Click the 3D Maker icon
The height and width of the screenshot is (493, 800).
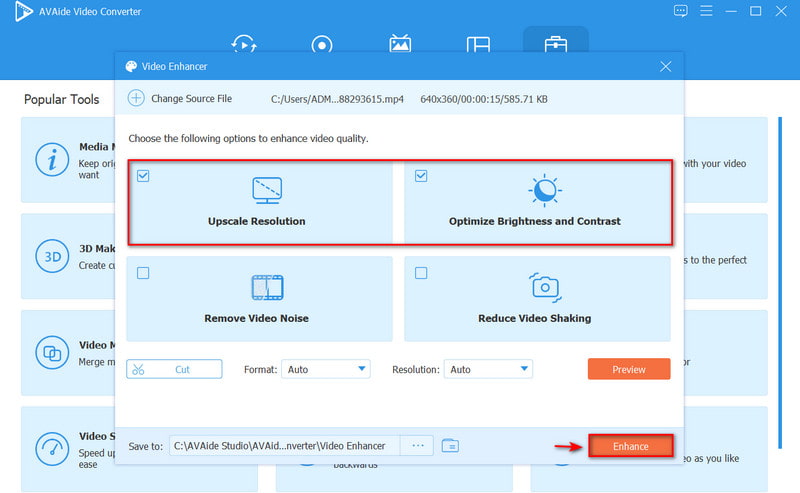pyautogui.click(x=52, y=256)
